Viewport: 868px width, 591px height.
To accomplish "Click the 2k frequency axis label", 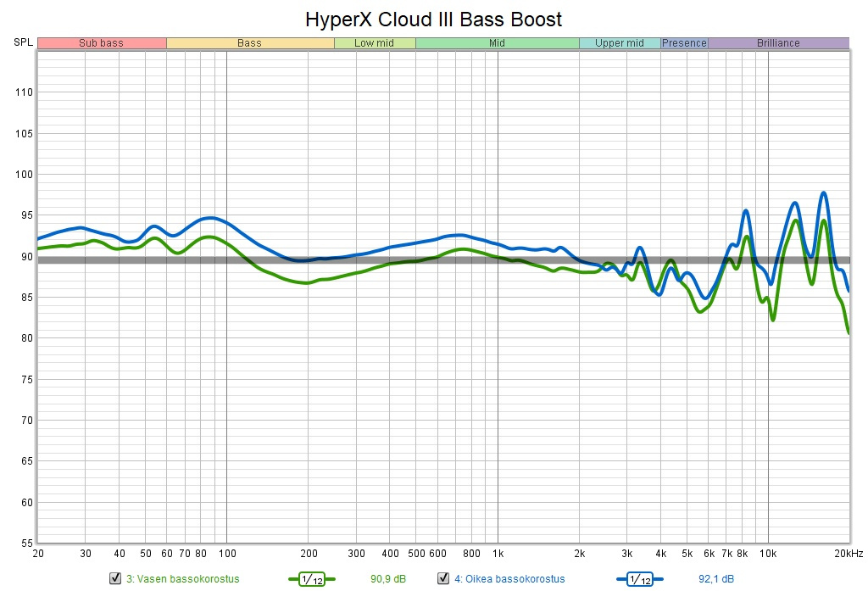I will [580, 554].
